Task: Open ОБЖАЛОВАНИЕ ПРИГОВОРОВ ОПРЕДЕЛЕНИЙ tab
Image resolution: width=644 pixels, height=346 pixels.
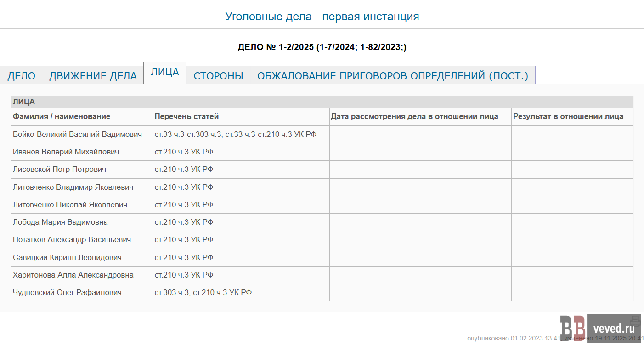Action: 393,76
